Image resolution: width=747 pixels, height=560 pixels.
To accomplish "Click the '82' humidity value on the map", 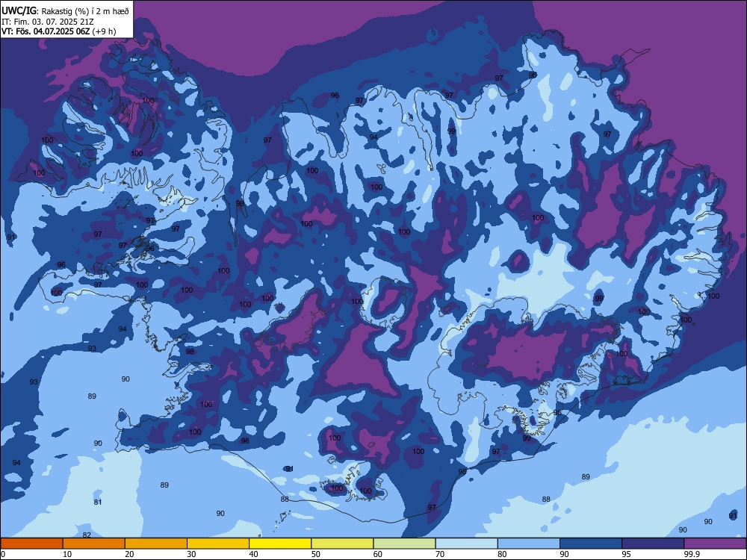I will pos(87,535).
